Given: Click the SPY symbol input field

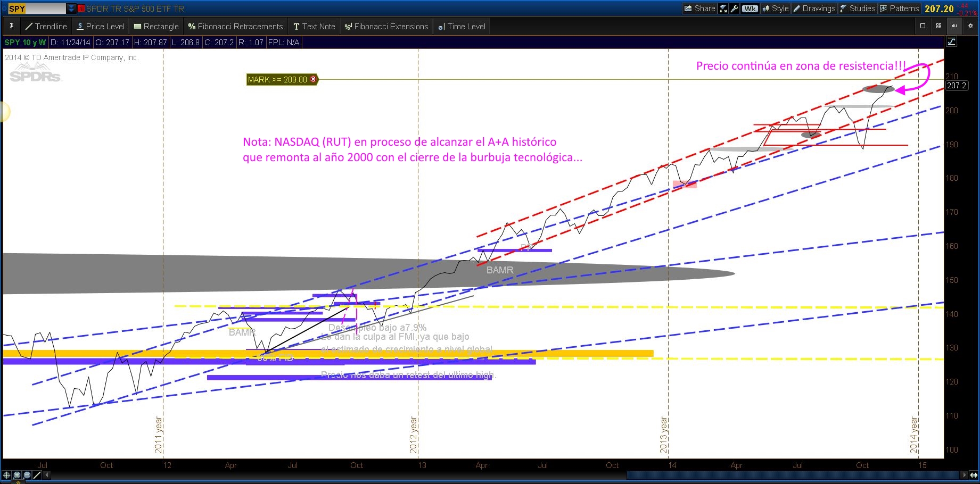Looking at the screenshot, I should (x=37, y=9).
